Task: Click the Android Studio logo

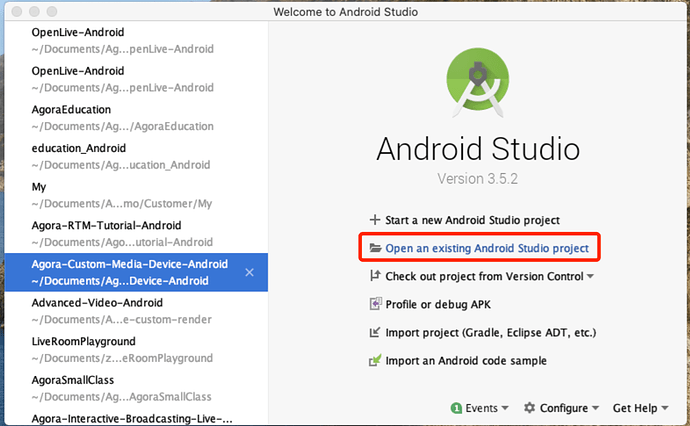Action: [478, 82]
